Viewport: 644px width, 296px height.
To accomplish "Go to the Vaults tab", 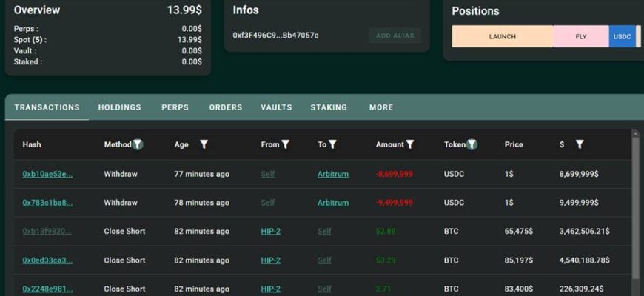I will point(276,107).
